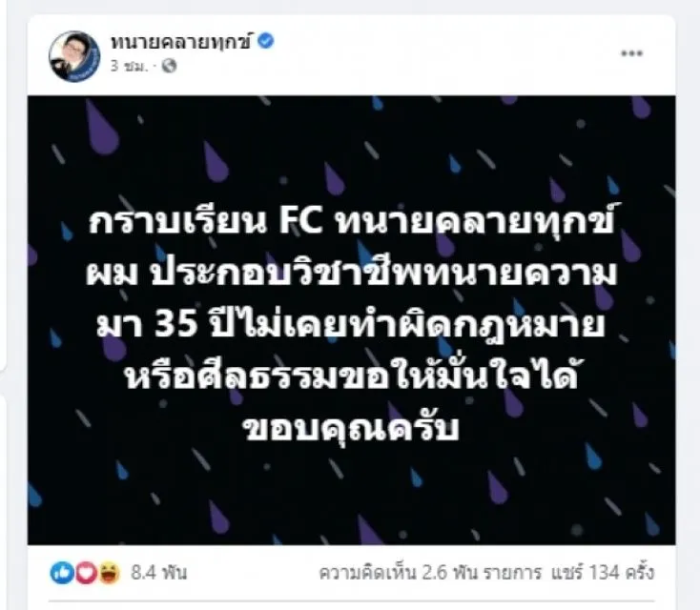Open the 8.4 พัน reactions count
This screenshot has width=700, height=610.
(159, 573)
